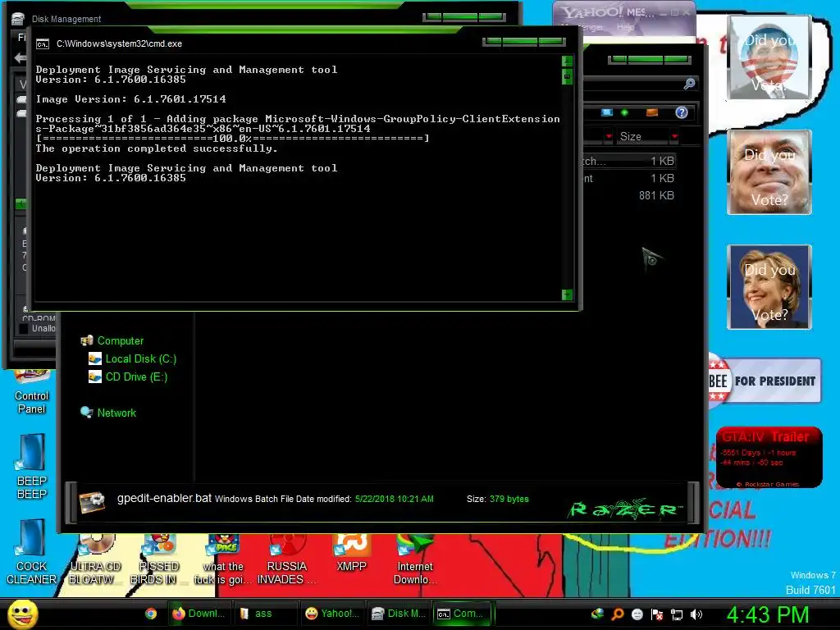Open the Explorer help question mark icon
The height and width of the screenshot is (630, 840).
point(682,112)
